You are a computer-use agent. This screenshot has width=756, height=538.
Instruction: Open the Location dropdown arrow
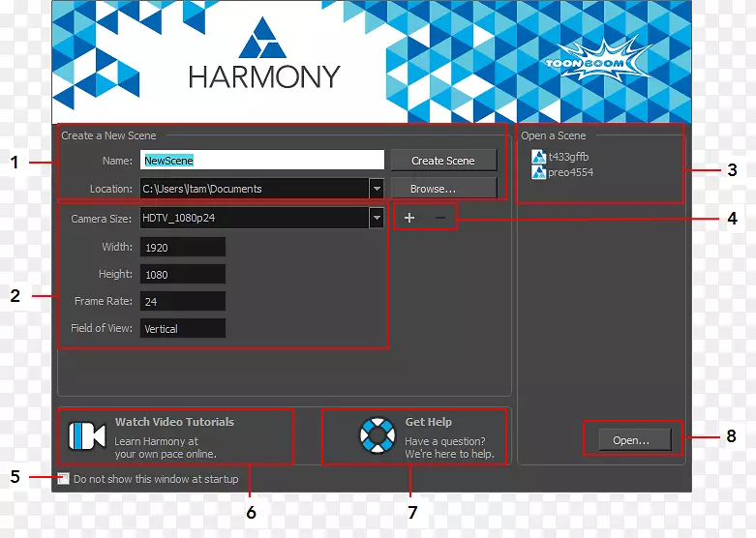[377, 189]
